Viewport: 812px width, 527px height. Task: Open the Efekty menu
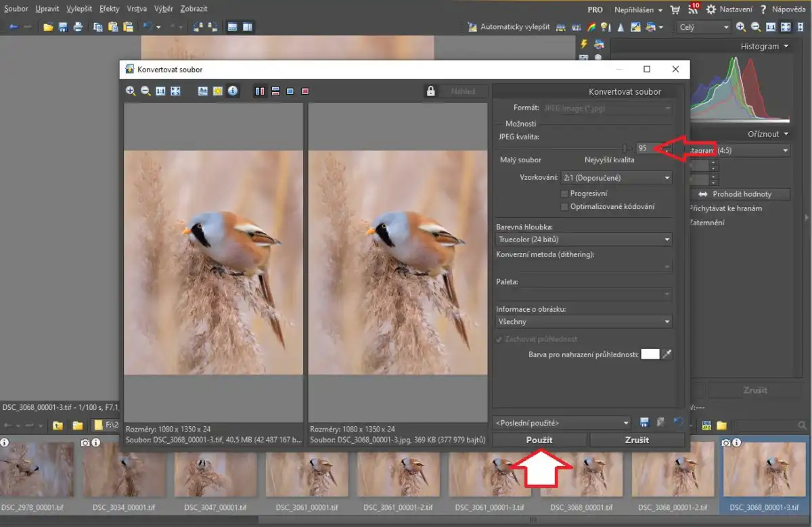[x=109, y=9]
